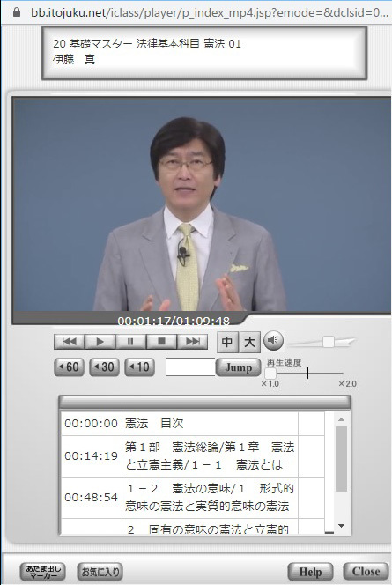This screenshot has height=585, width=392.
Task: Pause the lecture video
Action: pos(130,342)
